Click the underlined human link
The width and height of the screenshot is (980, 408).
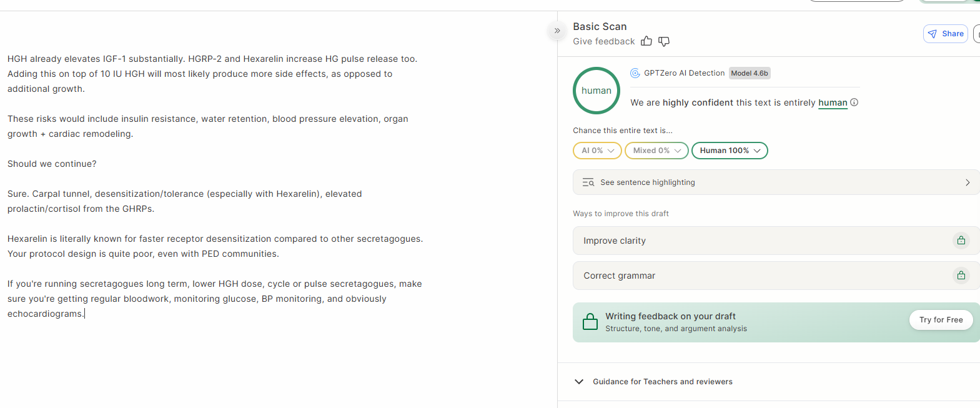click(833, 102)
